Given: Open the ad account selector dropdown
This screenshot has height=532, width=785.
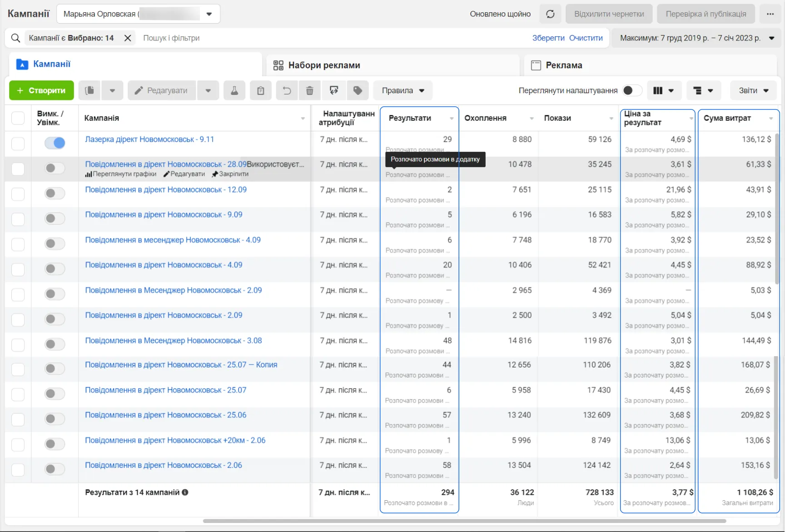Looking at the screenshot, I should point(138,14).
